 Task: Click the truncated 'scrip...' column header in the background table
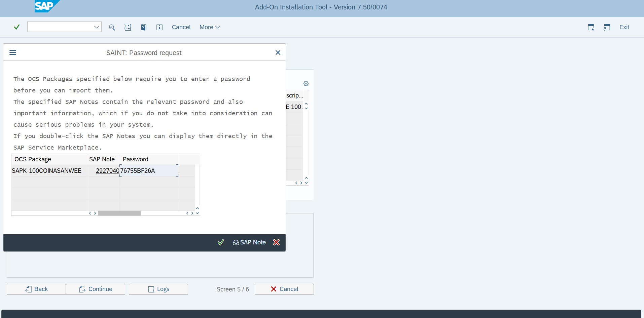[x=295, y=95]
